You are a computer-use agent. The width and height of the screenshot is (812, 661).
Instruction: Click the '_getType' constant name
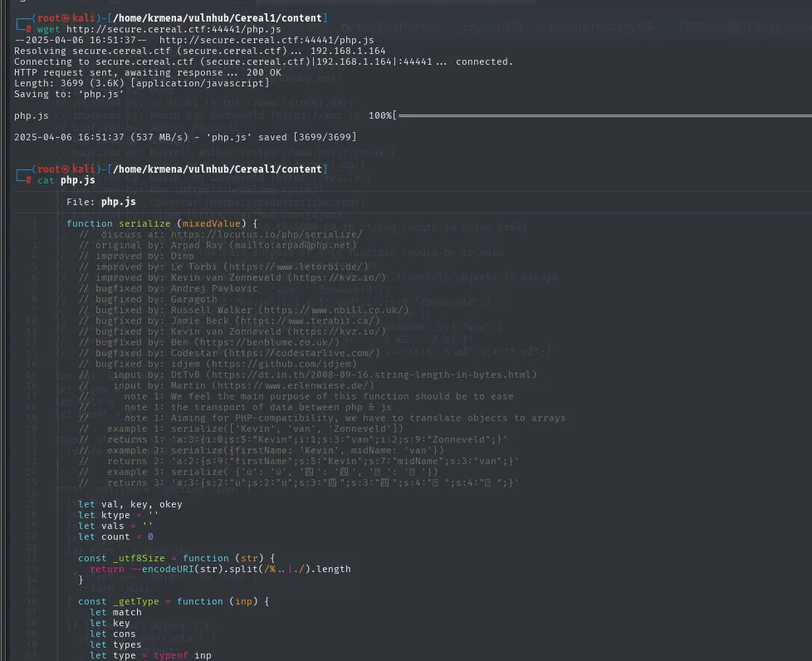pos(135,602)
